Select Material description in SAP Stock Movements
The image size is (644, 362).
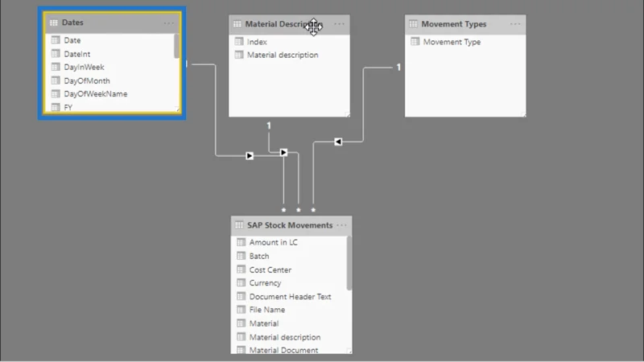click(x=285, y=337)
